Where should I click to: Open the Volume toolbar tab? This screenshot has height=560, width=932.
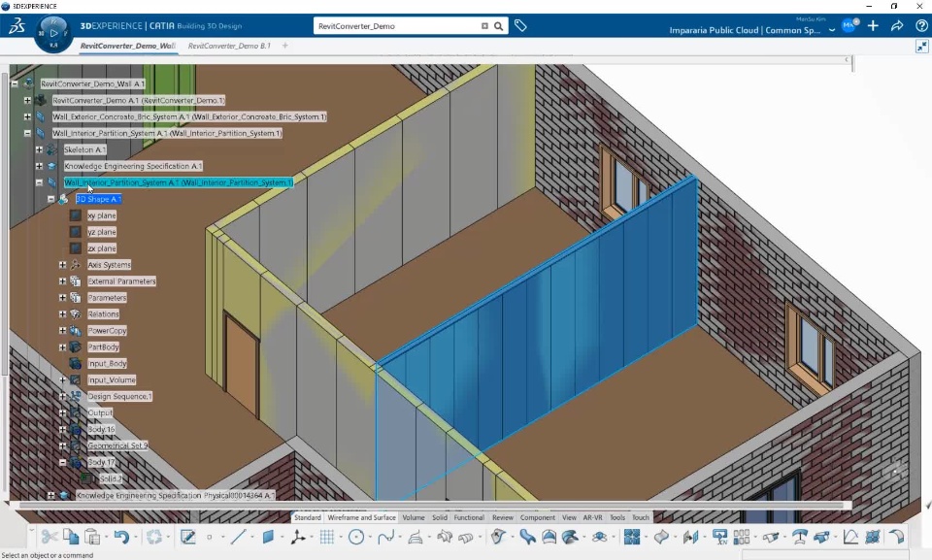pos(414,518)
